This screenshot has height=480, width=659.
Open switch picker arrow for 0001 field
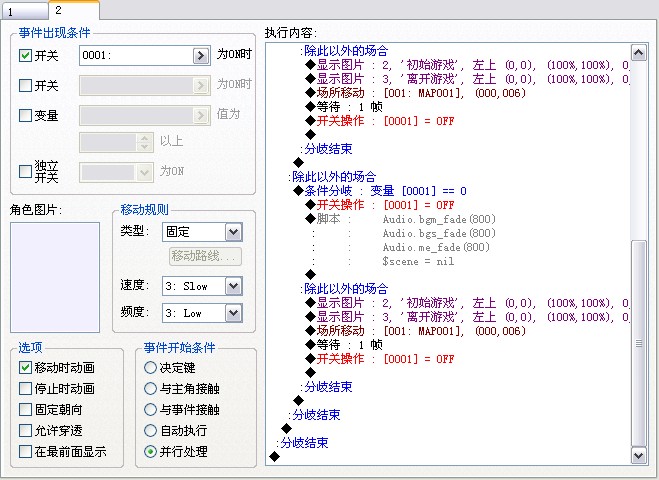tap(201, 55)
